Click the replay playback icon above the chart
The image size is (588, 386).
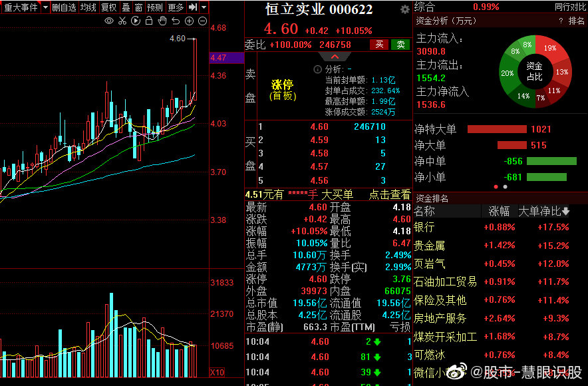click(136, 21)
